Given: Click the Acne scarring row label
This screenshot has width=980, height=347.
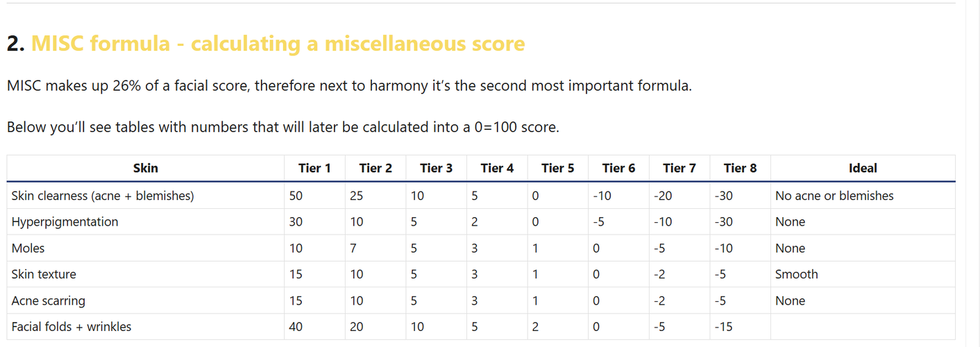Looking at the screenshot, I should 49,301.
